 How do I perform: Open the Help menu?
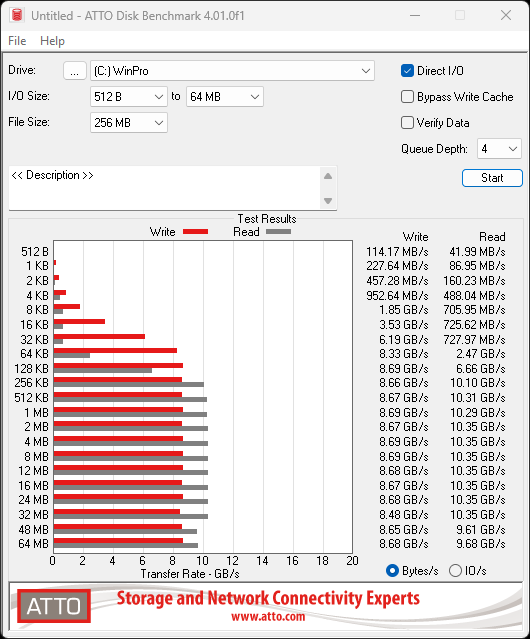(52, 41)
